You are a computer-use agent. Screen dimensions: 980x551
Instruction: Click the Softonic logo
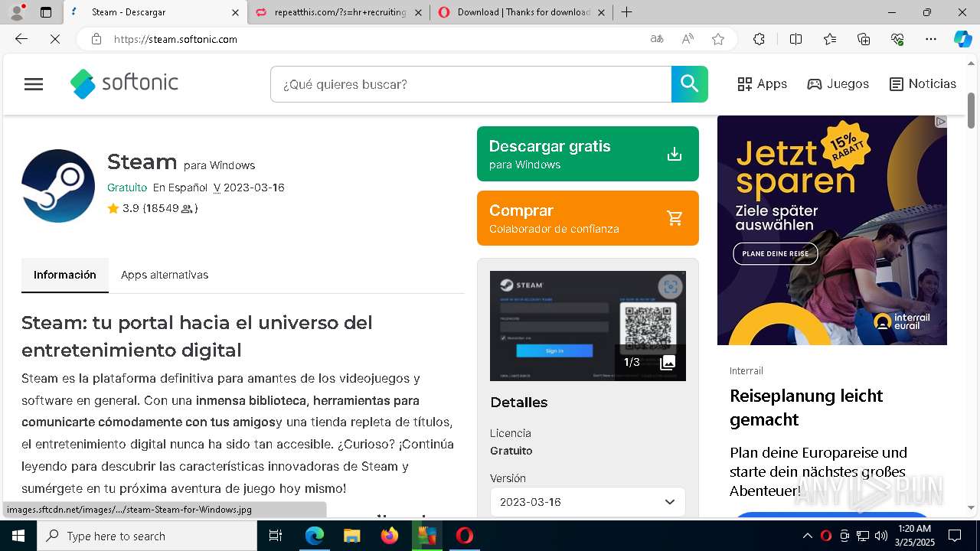coord(124,83)
